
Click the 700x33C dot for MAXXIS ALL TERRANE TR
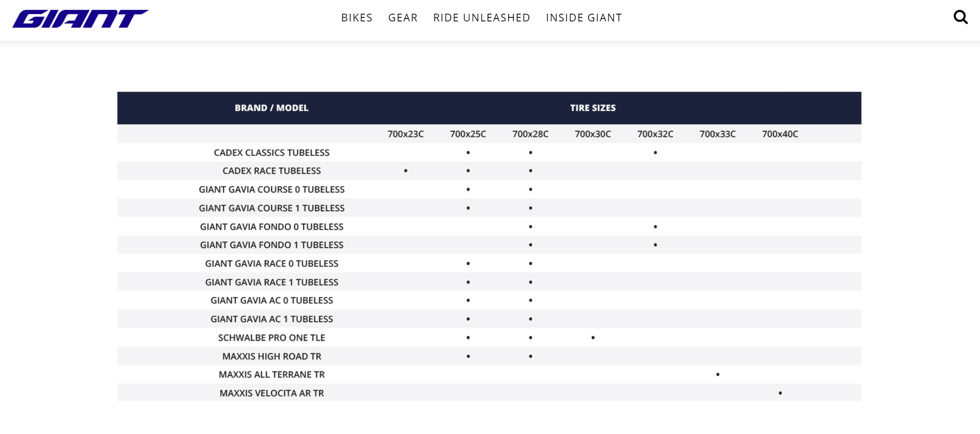(x=718, y=374)
